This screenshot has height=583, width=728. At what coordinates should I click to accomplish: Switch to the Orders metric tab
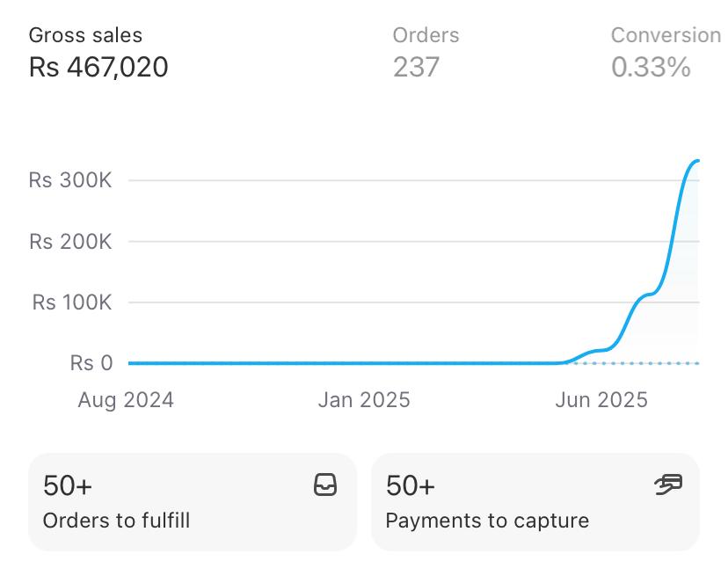pos(426,36)
